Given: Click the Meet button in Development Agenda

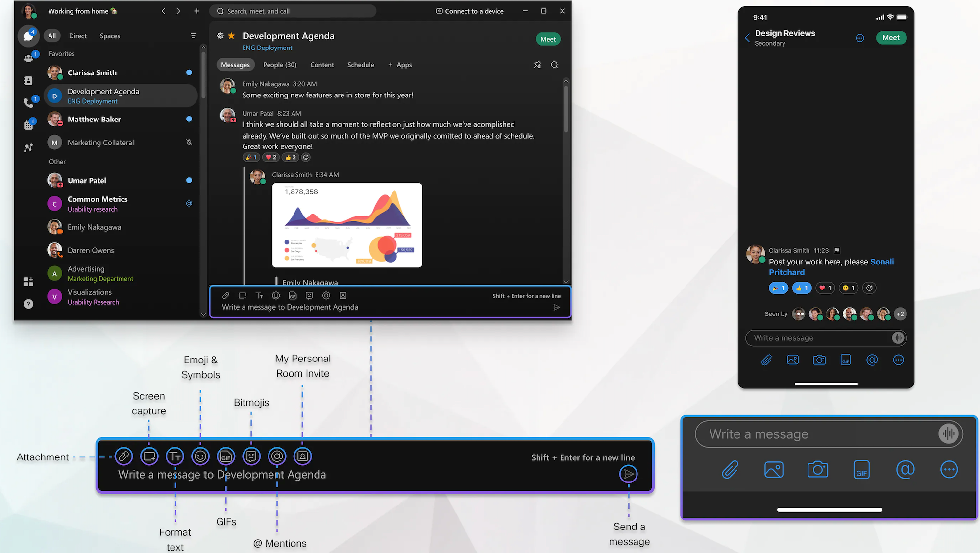Looking at the screenshot, I should pyautogui.click(x=547, y=38).
